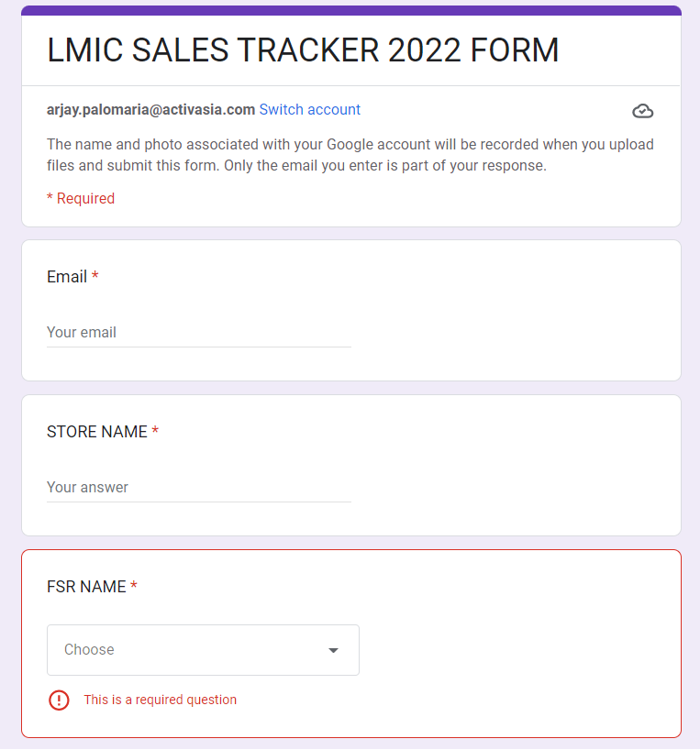Click the STORE NAME question label
Viewport: 700px width, 750px height.
coord(97,432)
